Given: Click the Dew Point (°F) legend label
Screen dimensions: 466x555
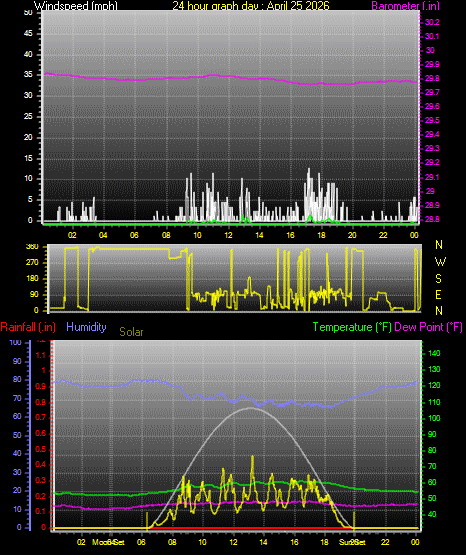Looking at the screenshot, I should click(x=428, y=327).
